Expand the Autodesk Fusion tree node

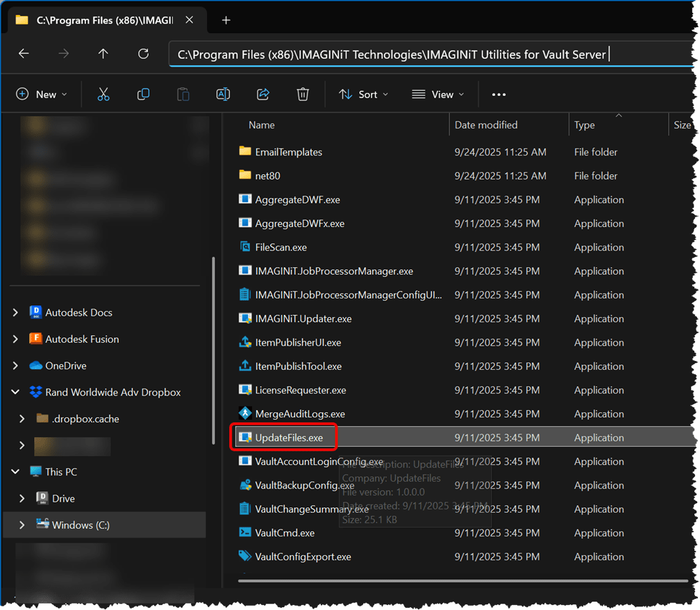(15, 339)
